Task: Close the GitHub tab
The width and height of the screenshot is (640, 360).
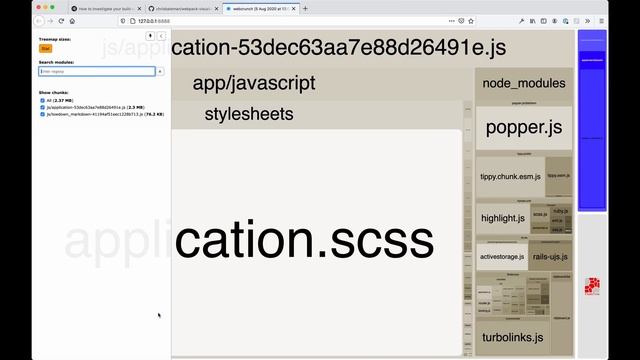Action: [216, 9]
